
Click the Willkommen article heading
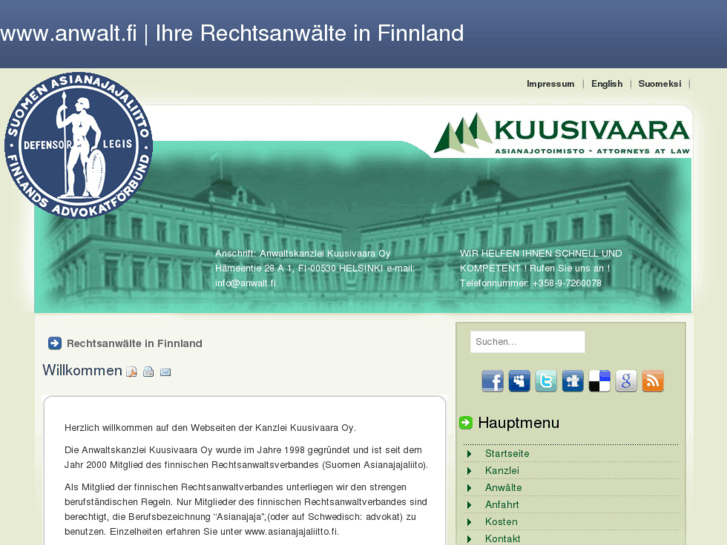83,370
